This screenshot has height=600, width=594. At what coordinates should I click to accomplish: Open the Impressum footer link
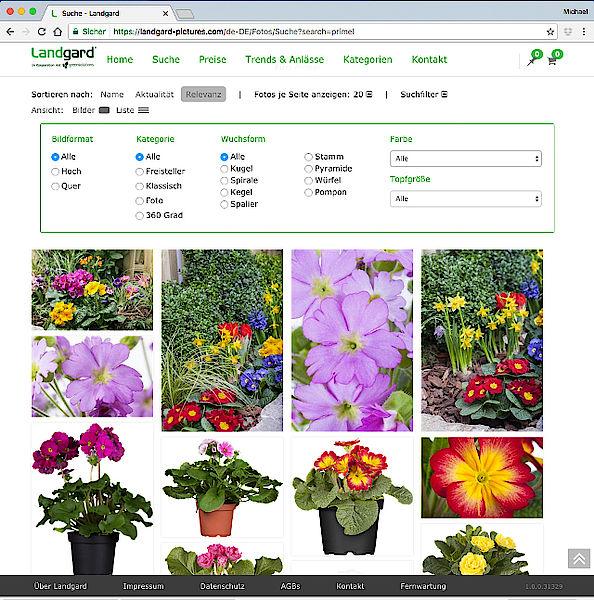click(143, 586)
